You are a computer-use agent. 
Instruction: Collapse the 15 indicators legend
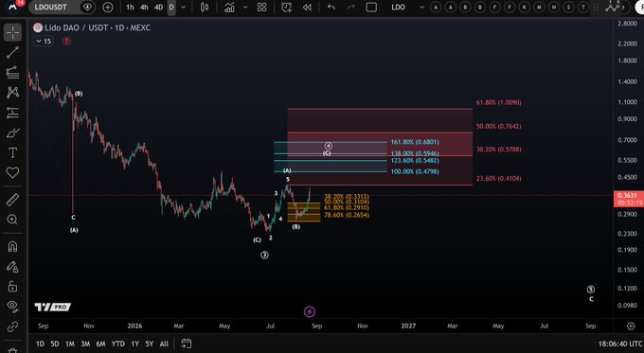point(44,41)
